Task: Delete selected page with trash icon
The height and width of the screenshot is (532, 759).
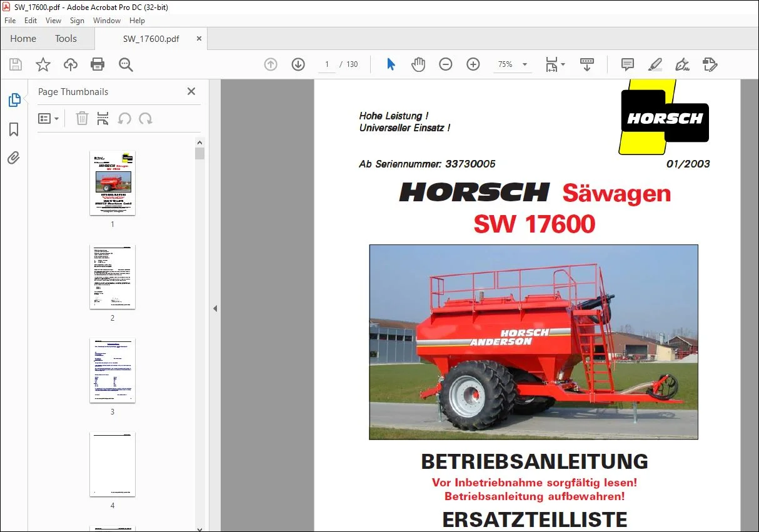Action: [x=82, y=119]
